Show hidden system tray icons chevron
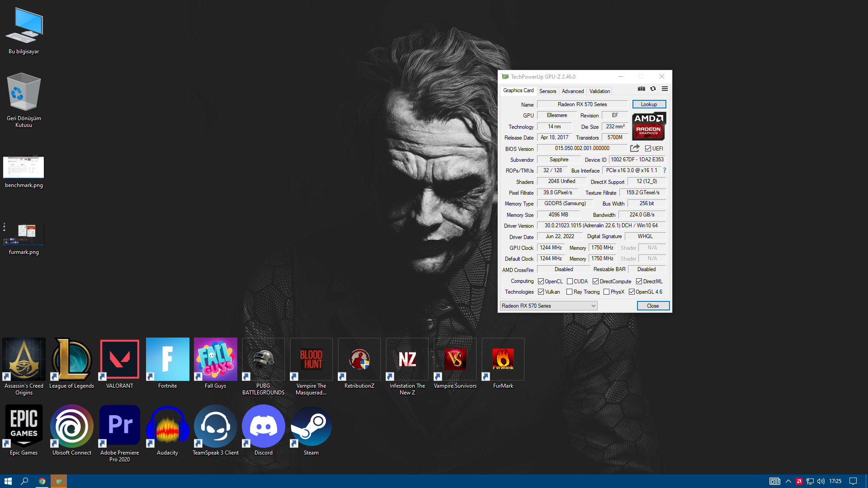The height and width of the screenshot is (488, 868). [x=788, y=481]
